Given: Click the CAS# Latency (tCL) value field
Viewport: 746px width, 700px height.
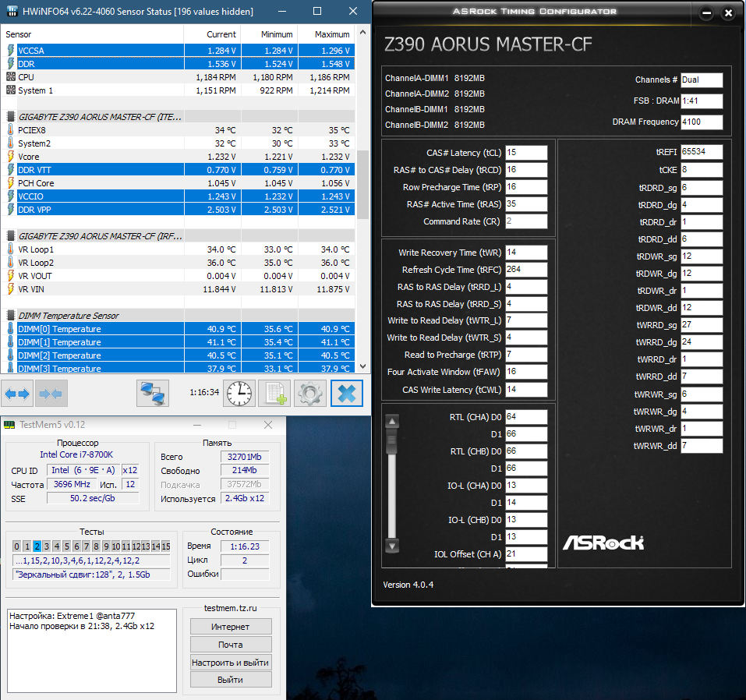Looking at the screenshot, I should 526,152.
